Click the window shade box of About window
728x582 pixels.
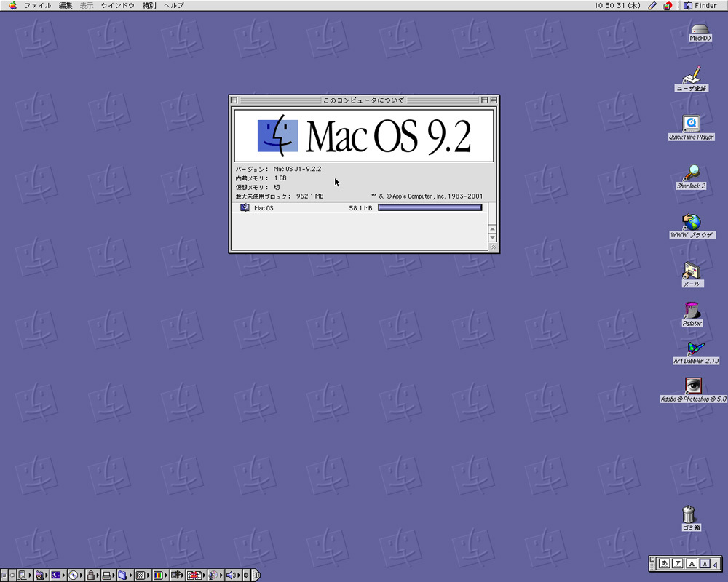(x=494, y=100)
